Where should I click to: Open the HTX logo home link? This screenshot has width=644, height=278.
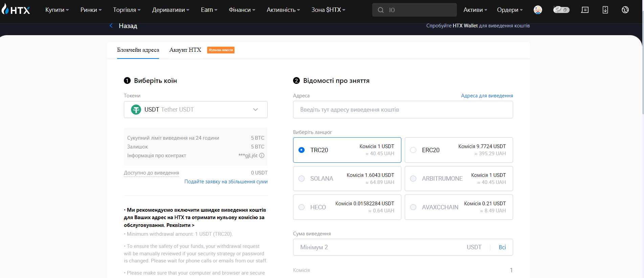point(16,9)
